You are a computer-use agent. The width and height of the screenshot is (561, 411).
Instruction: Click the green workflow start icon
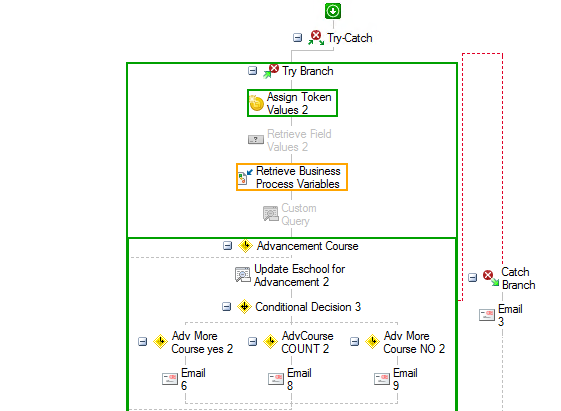(x=333, y=11)
